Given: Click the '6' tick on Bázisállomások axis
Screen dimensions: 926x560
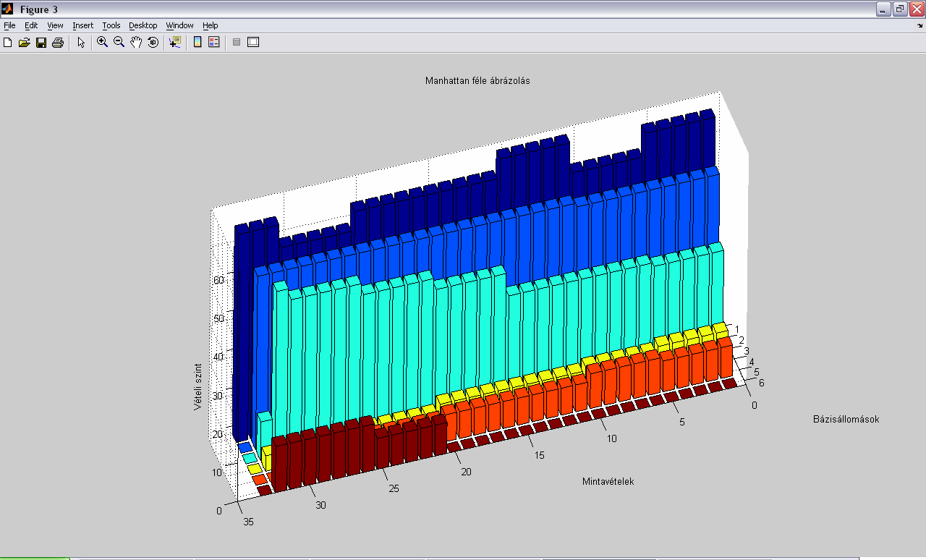Looking at the screenshot, I should 761,383.
